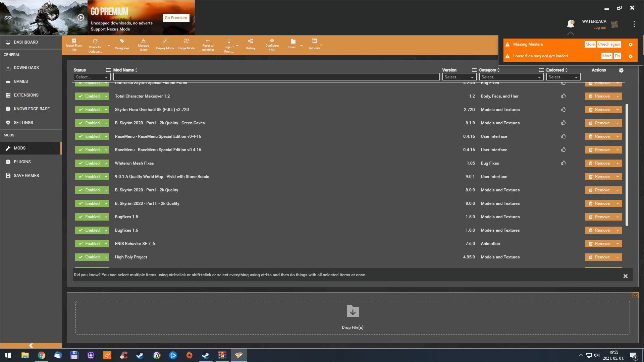Toggle Enabled for Skyrim Flora Overhaul
The image size is (644, 362).
tap(89, 110)
